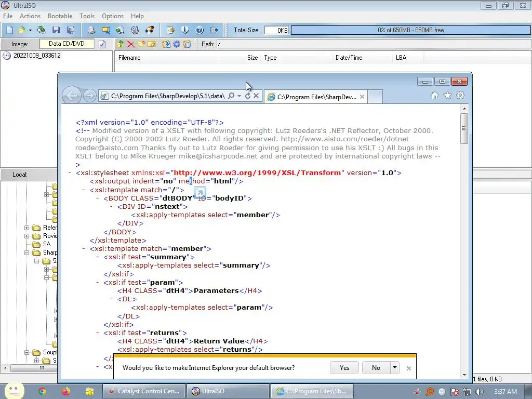The width and height of the screenshot is (532, 399).
Task: Click the IE address bar path
Action: pyautogui.click(x=168, y=96)
